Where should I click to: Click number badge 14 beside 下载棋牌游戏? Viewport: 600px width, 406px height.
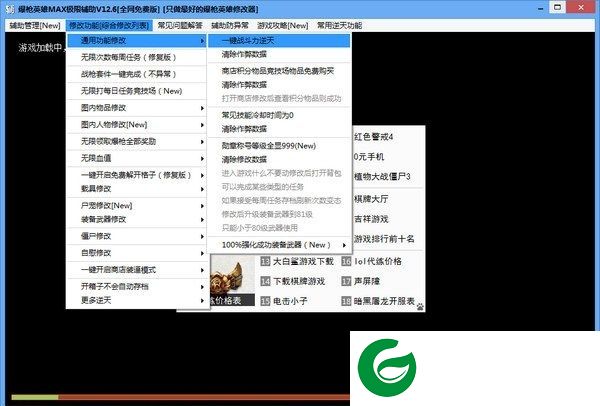click(x=265, y=281)
